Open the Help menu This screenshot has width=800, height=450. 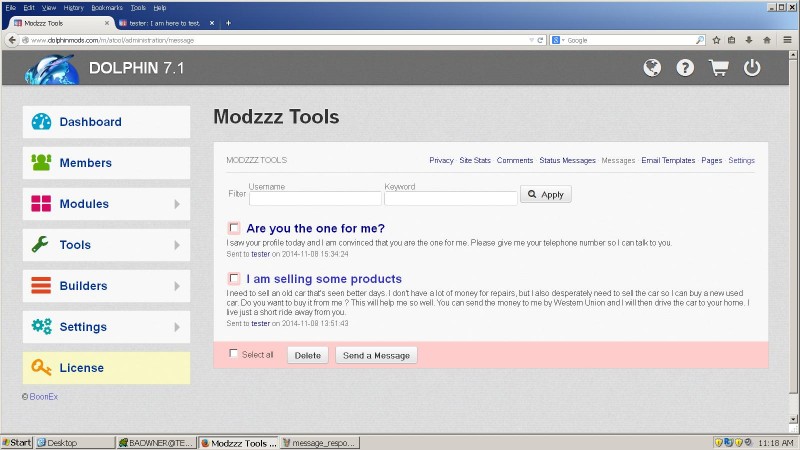[x=160, y=8]
